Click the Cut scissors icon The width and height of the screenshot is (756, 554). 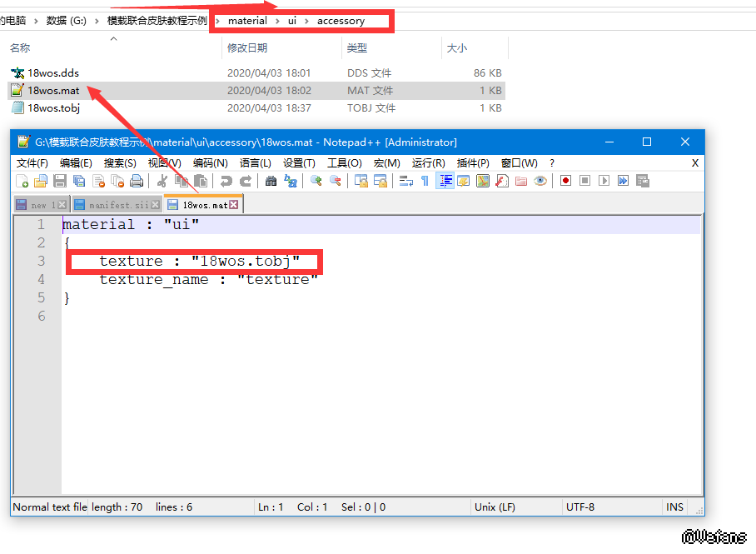162,181
